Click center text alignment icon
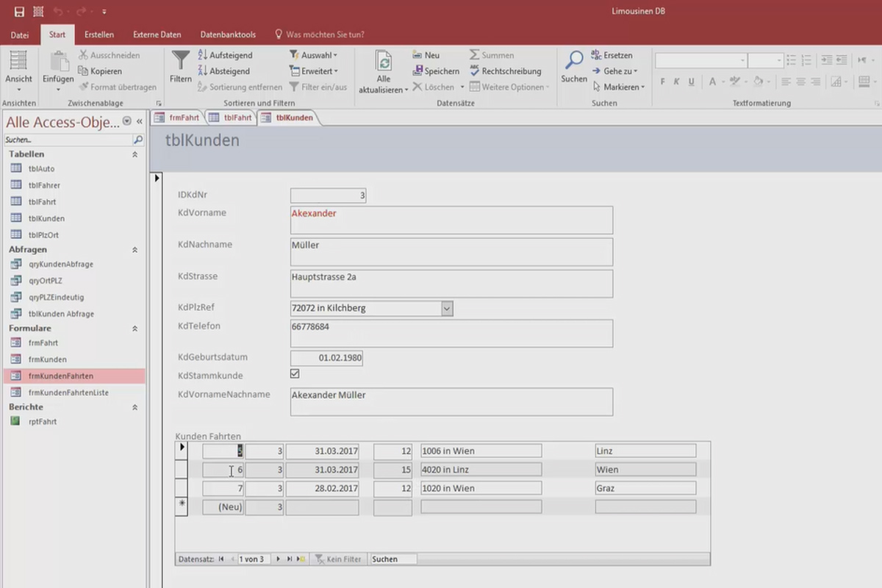The height and width of the screenshot is (588, 882). point(801,82)
